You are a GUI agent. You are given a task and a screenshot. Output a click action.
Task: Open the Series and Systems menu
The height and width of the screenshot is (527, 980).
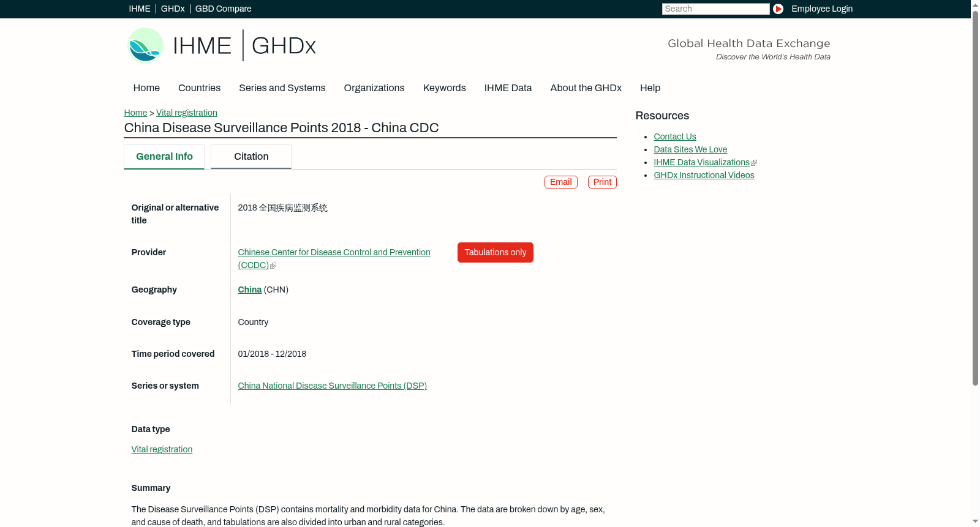tap(282, 88)
